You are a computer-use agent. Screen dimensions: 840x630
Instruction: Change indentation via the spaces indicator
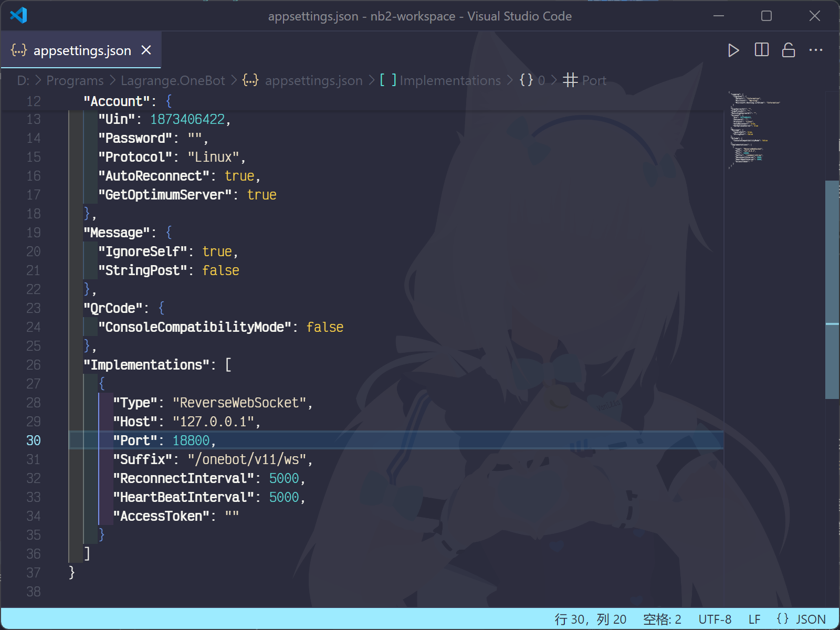click(x=662, y=619)
